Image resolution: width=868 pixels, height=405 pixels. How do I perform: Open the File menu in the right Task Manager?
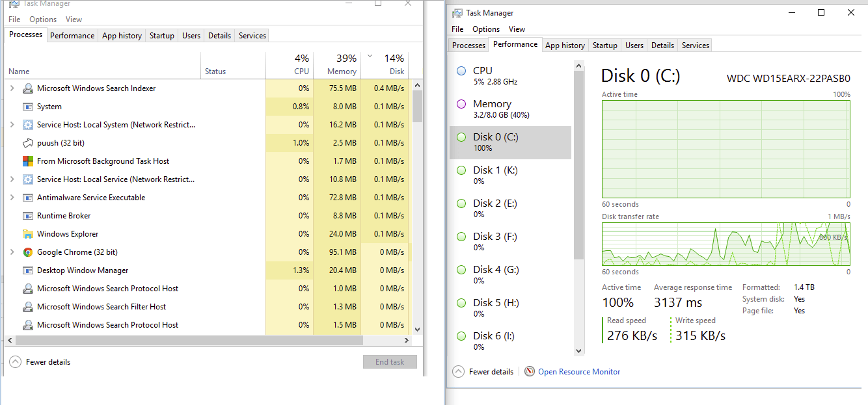(457, 29)
